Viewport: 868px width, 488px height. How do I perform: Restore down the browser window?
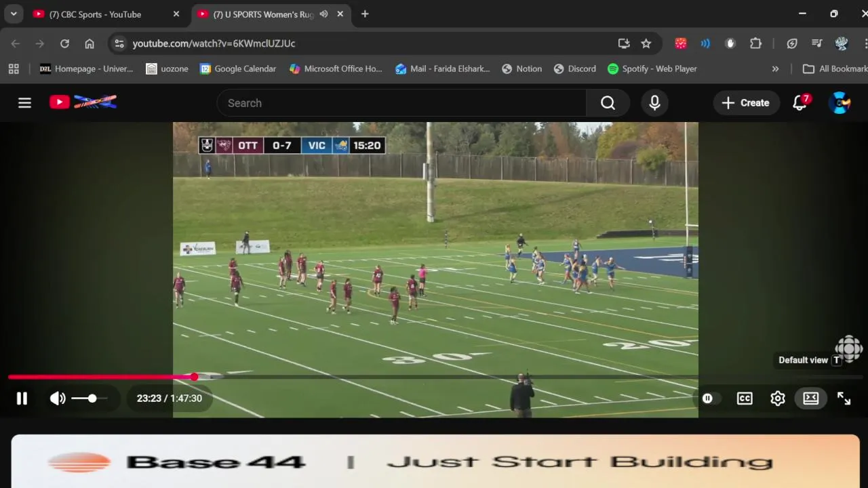[833, 14]
